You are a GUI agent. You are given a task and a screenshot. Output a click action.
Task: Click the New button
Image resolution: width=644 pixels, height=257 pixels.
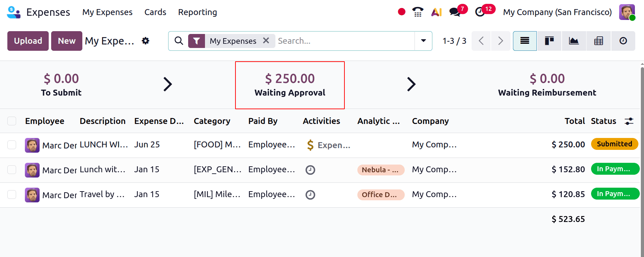67,41
